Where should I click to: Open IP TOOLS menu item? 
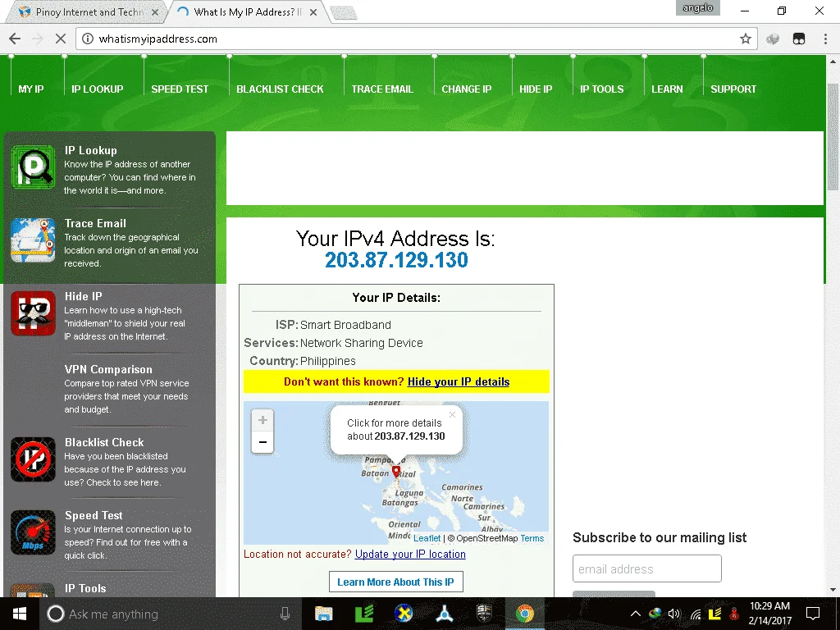pyautogui.click(x=601, y=89)
